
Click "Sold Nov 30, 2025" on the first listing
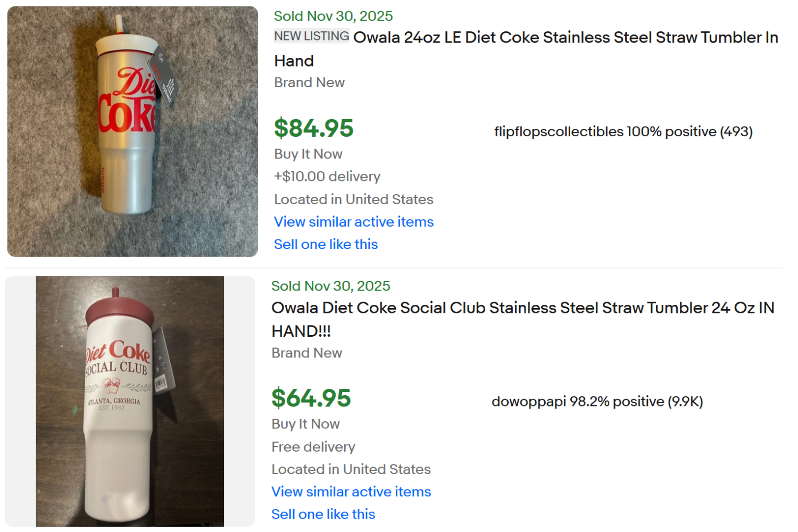tap(333, 16)
